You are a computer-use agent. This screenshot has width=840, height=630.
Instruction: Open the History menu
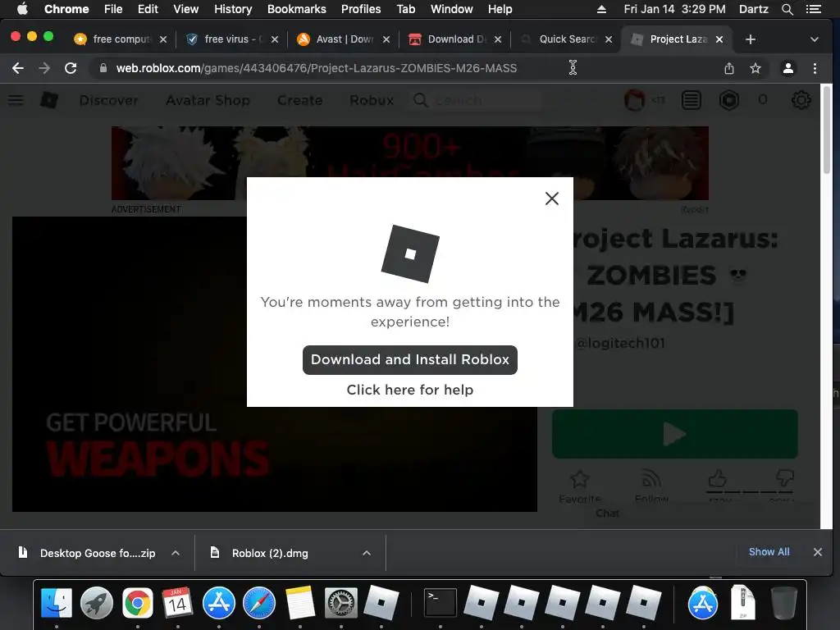click(x=233, y=9)
